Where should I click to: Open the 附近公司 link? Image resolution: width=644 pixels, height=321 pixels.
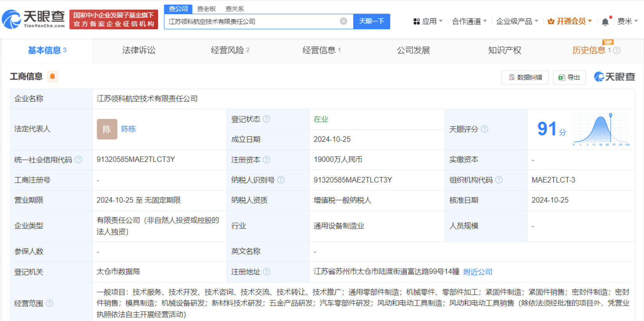[478, 272]
